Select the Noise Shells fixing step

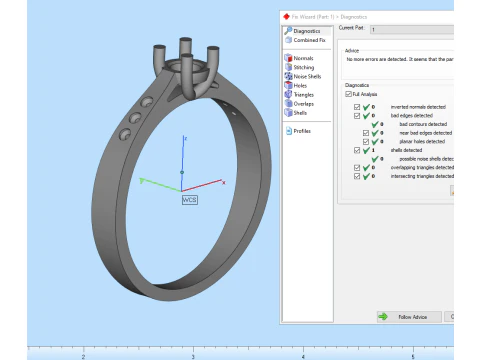(x=303, y=76)
